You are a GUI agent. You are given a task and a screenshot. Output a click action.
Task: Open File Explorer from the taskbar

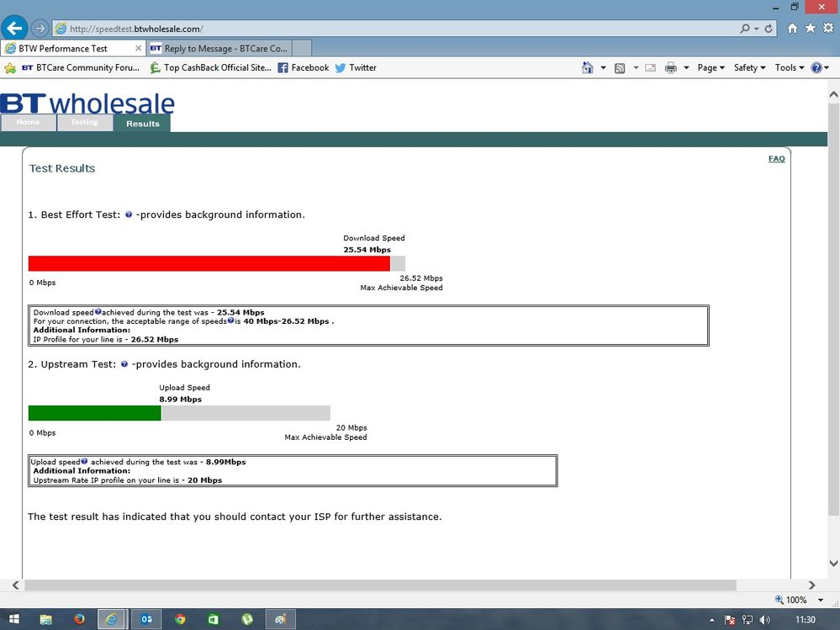tap(46, 619)
